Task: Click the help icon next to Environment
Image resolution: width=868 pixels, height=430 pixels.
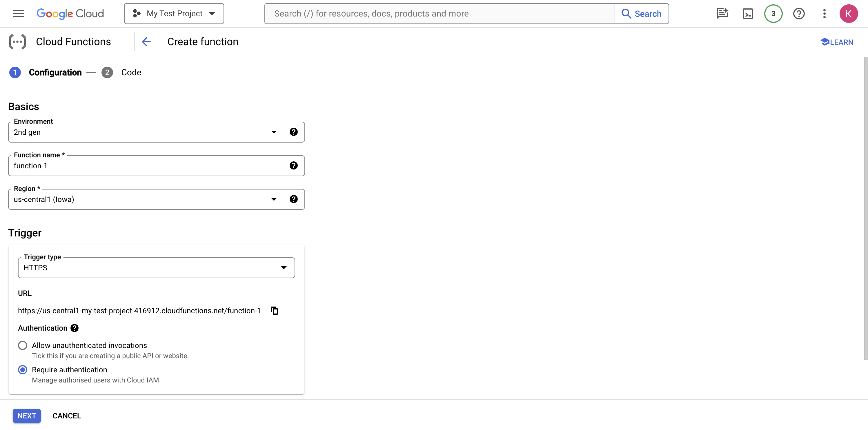Action: click(294, 132)
